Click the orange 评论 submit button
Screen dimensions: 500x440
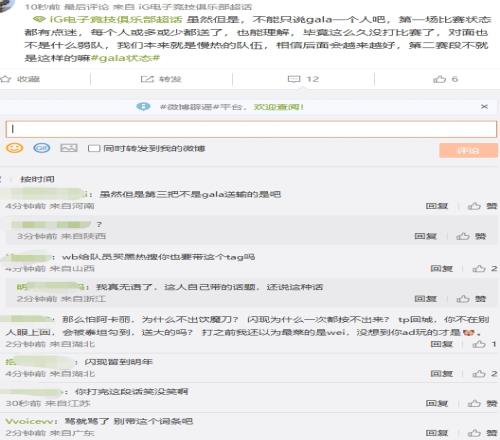(468, 150)
